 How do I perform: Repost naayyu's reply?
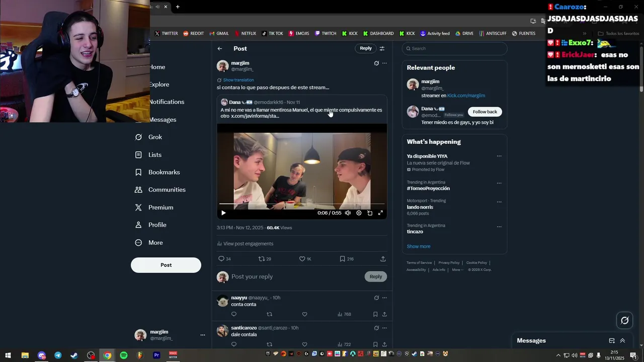click(x=269, y=314)
